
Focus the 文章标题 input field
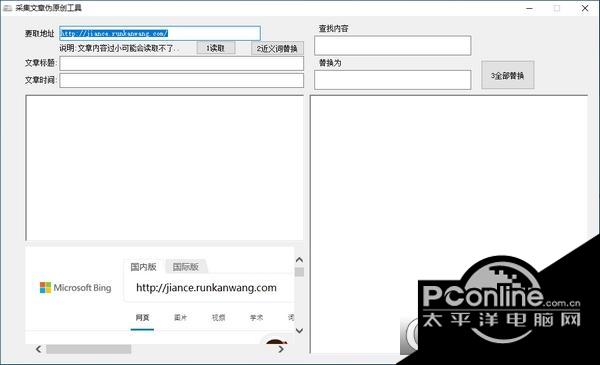[182, 64]
